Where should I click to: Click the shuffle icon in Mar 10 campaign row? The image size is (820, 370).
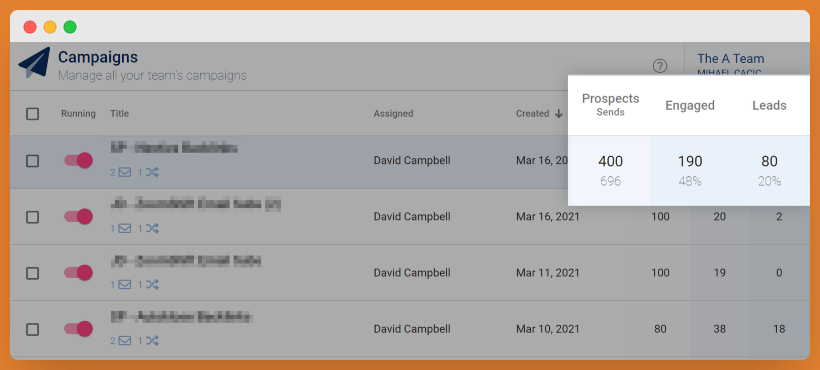click(x=152, y=341)
